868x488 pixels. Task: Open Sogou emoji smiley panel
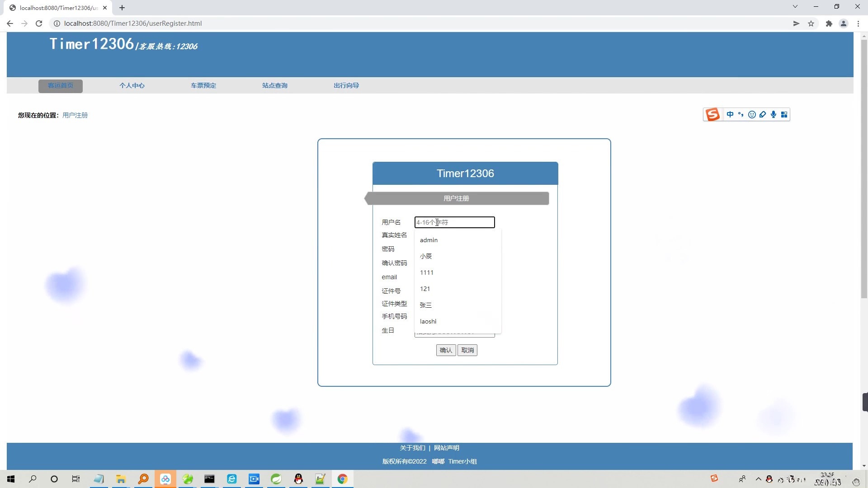(752, 114)
